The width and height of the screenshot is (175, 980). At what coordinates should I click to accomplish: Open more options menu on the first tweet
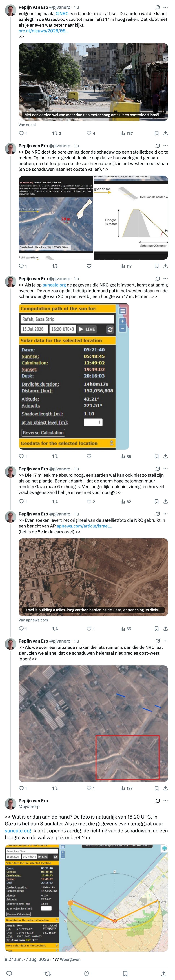point(165,7)
